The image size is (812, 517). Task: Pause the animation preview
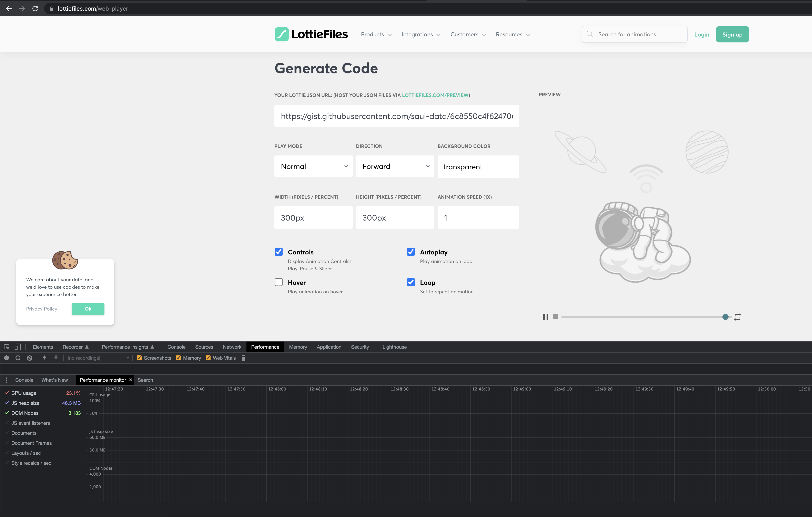(546, 317)
